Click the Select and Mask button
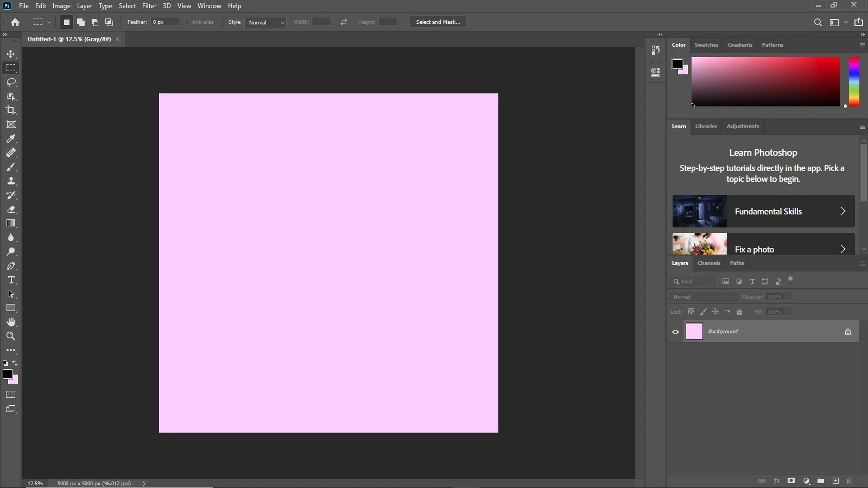Image resolution: width=868 pixels, height=488 pixels. click(438, 22)
